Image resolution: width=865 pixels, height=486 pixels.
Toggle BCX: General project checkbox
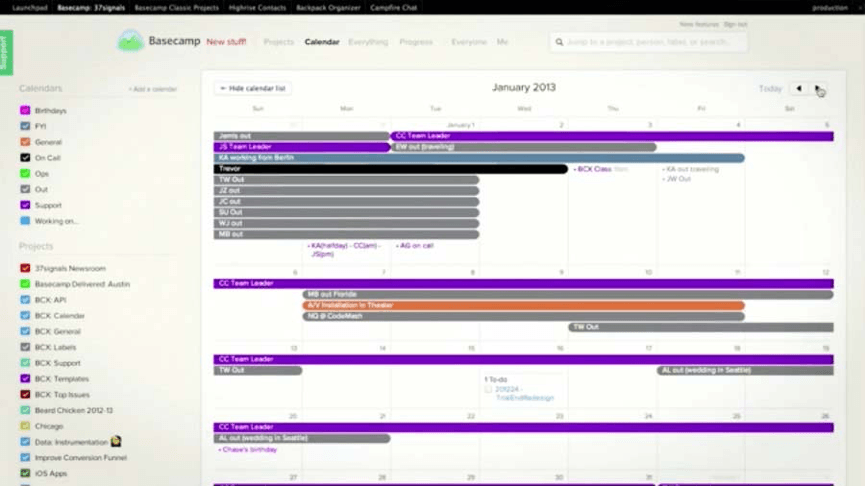coord(25,331)
